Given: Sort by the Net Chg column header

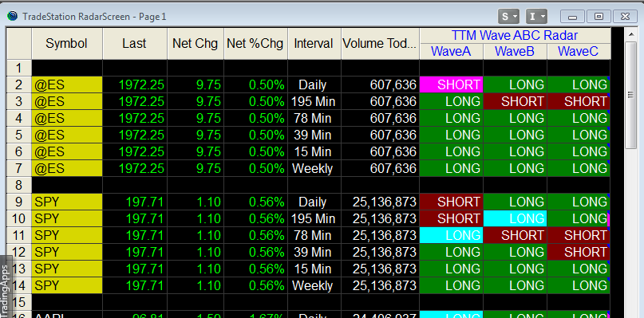Looking at the screenshot, I should [195, 44].
